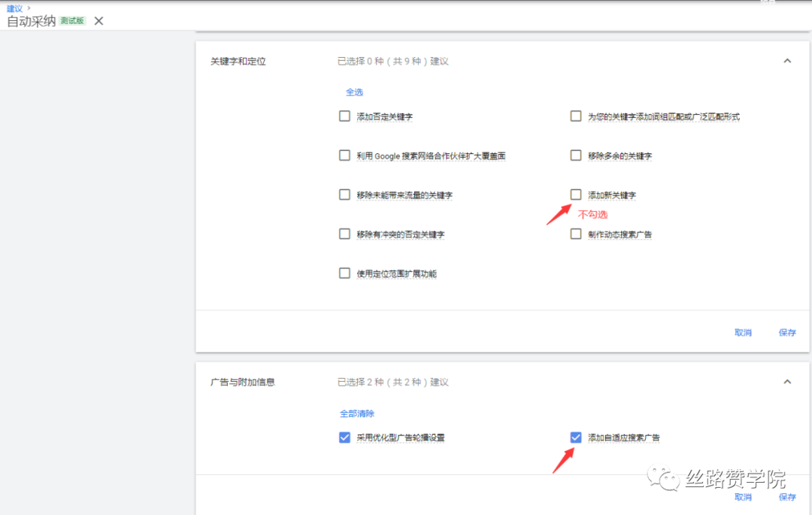Enable 为您的关键字添加词组匹配或广泛匹配形式
The width and height of the screenshot is (812, 515).
(576, 116)
